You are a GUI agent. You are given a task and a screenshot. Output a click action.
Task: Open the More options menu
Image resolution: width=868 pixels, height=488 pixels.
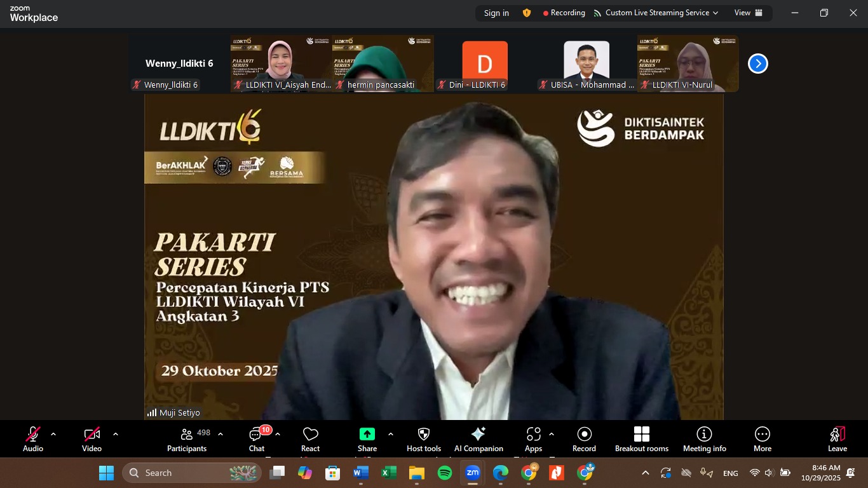click(762, 438)
